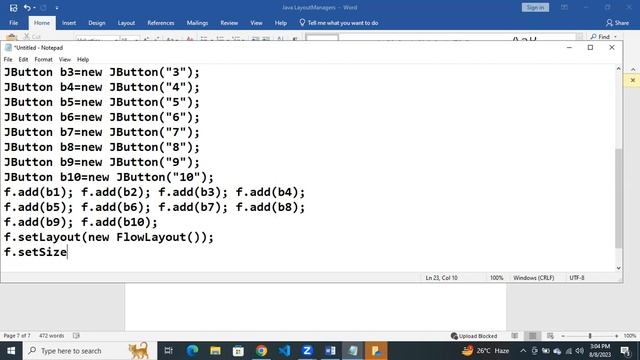Open the Undo history dropdown arrow
This screenshot has width=640, height=360.
click(34, 8)
